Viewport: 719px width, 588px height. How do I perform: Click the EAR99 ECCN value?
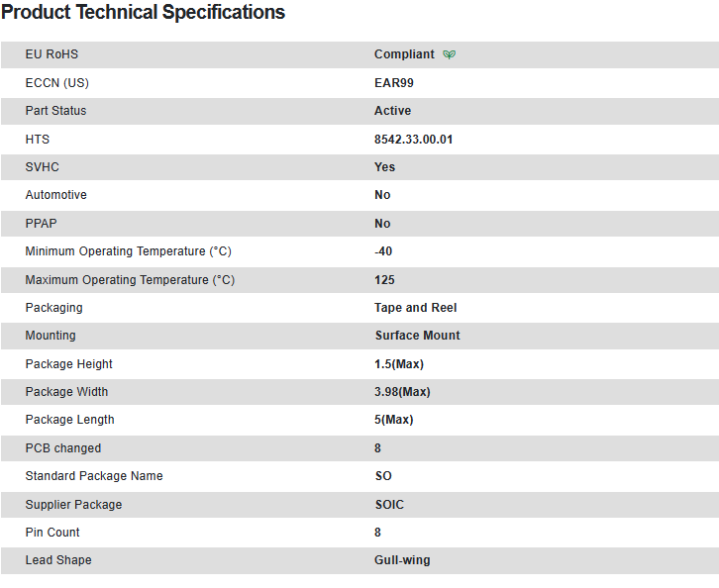(x=394, y=83)
